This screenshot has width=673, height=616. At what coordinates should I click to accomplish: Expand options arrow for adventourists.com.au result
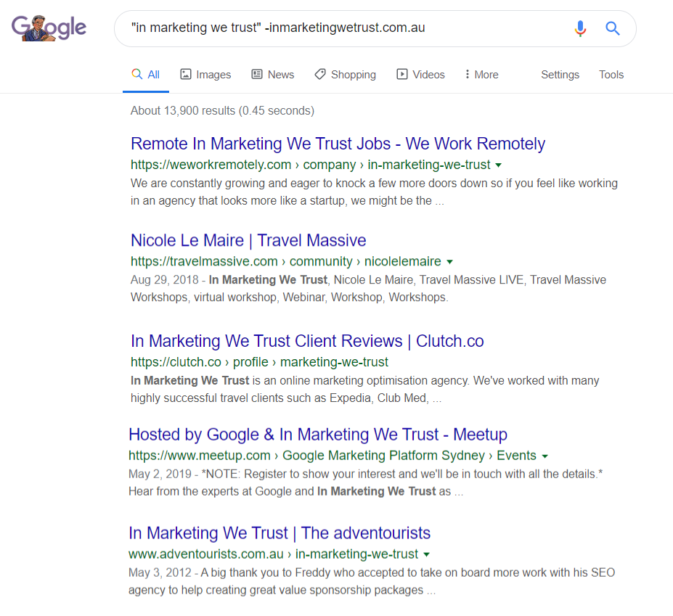(427, 554)
